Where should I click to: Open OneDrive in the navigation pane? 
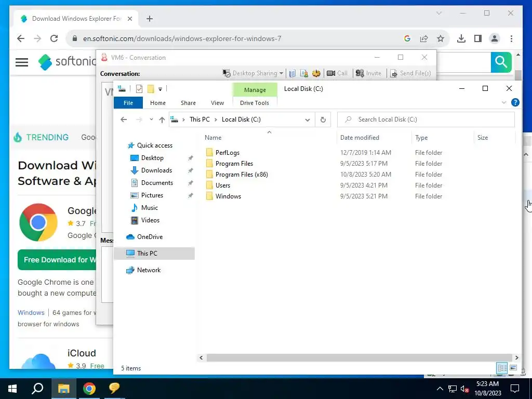[150, 237]
